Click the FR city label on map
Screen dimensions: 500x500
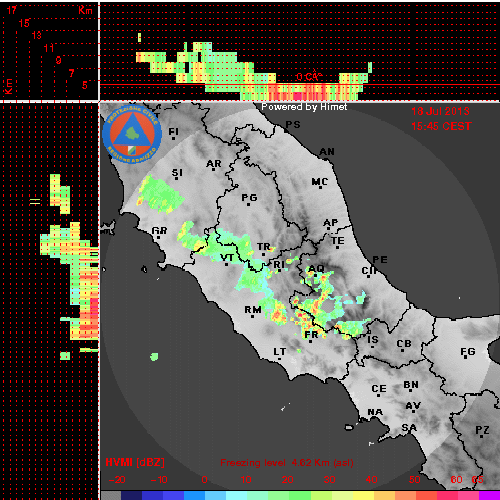[x=311, y=334]
